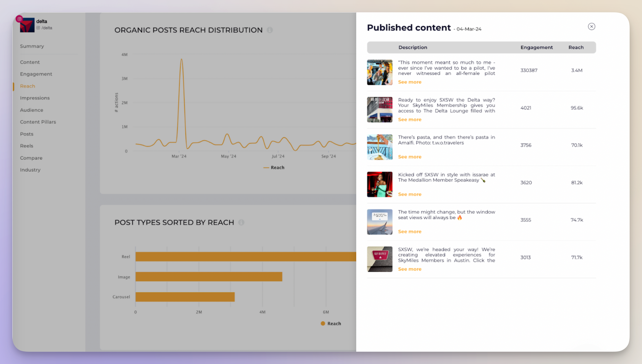Click the Reach sidebar navigation icon

(x=27, y=86)
